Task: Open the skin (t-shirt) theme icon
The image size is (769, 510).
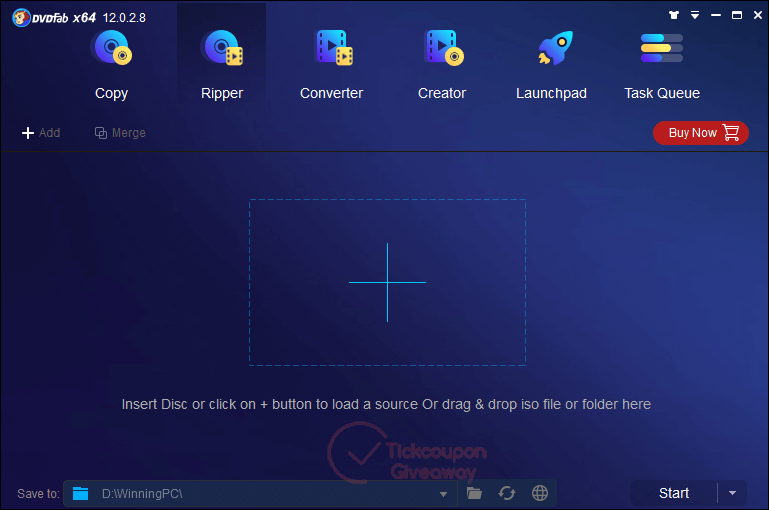Action: 674,15
